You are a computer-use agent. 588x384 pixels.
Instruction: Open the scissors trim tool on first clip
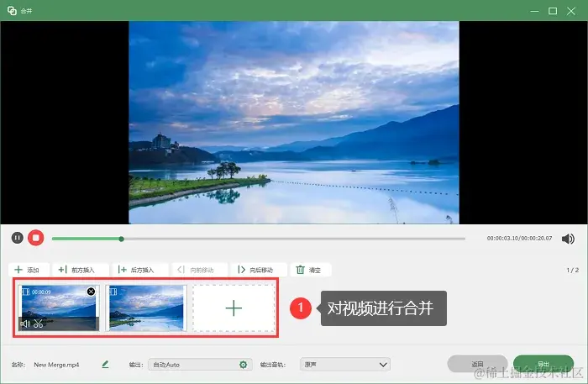pyautogui.click(x=39, y=324)
